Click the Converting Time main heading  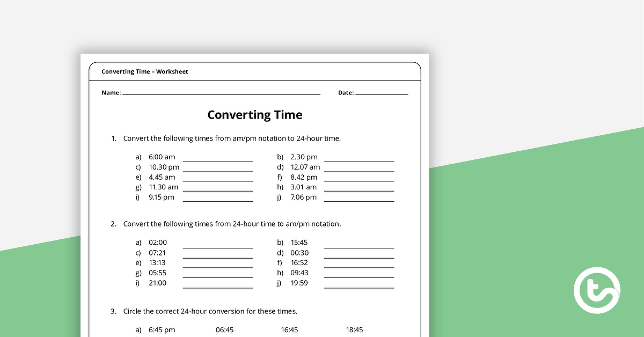[255, 115]
